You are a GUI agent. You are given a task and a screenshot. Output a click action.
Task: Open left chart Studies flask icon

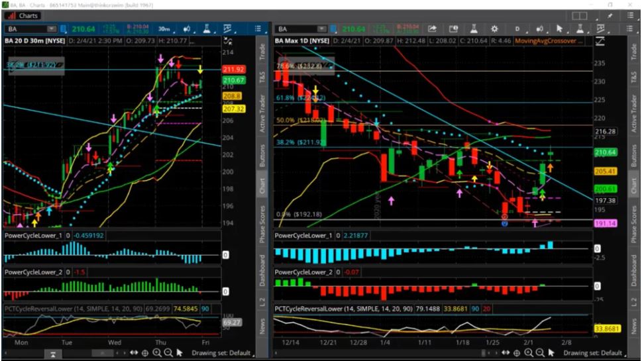(x=207, y=28)
